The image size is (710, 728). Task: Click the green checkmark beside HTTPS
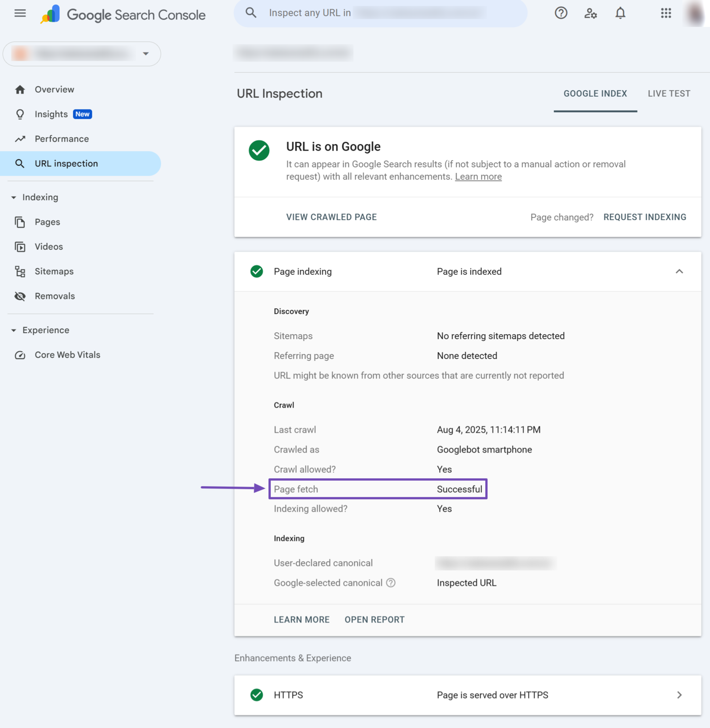coord(257,695)
